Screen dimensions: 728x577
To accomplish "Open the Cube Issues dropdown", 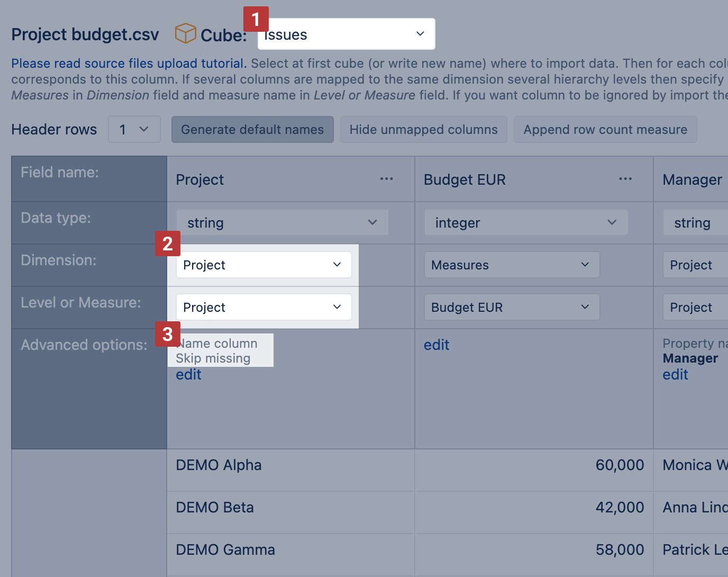I will coord(347,34).
